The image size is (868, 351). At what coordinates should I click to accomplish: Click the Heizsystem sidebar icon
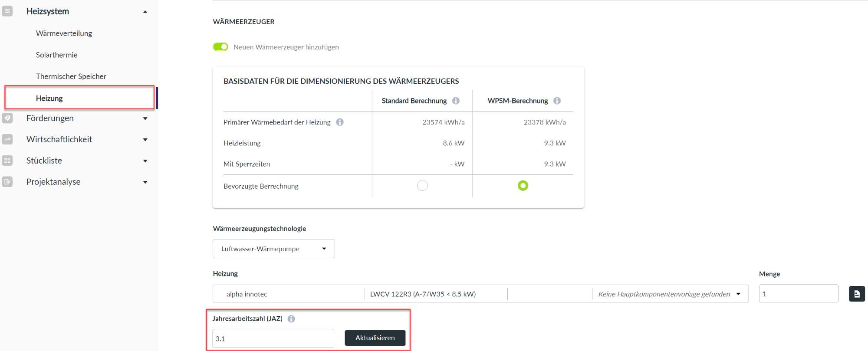click(7, 11)
